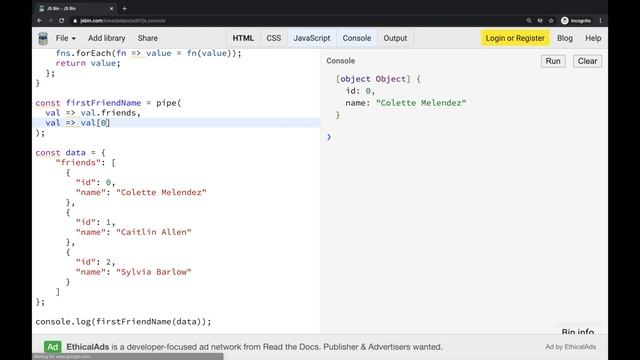Click the highlighted val[0] code line

coord(176,123)
